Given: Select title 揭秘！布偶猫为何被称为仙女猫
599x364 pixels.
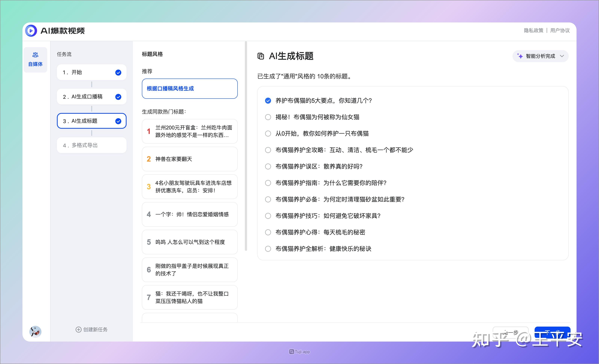Looking at the screenshot, I should click(x=268, y=117).
